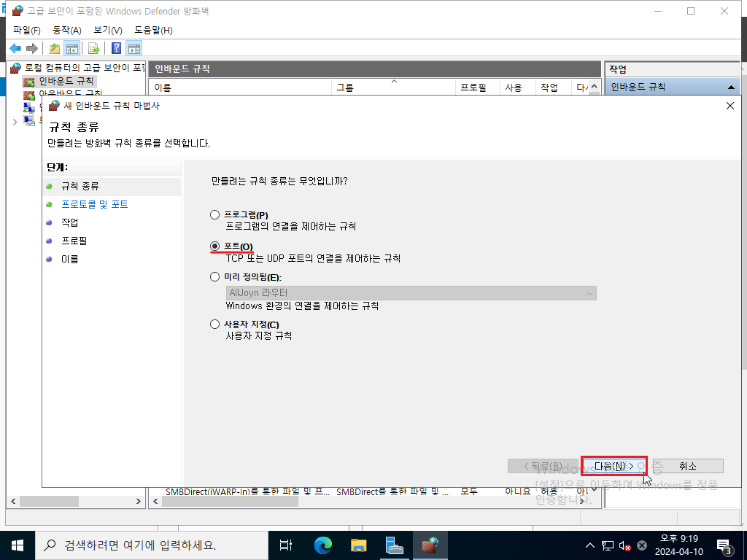Click the muted volume tray icon

pyautogui.click(x=624, y=545)
